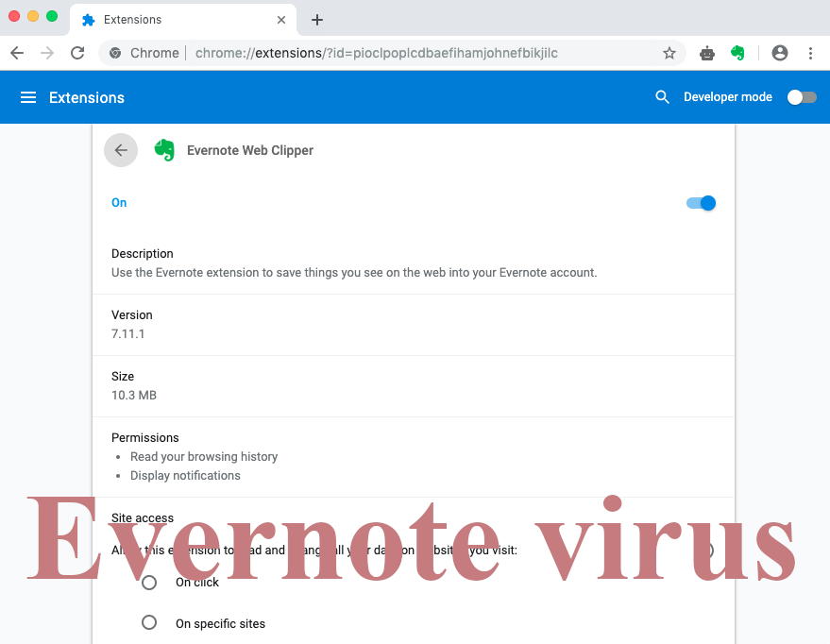Open the Chrome three-dot menu
Image resolution: width=830 pixels, height=644 pixels.
point(810,53)
